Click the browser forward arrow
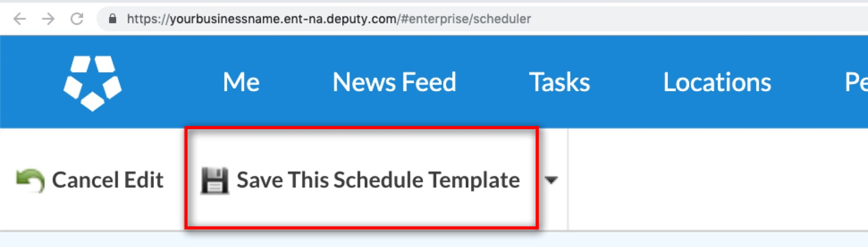868x247 pixels. point(48,19)
